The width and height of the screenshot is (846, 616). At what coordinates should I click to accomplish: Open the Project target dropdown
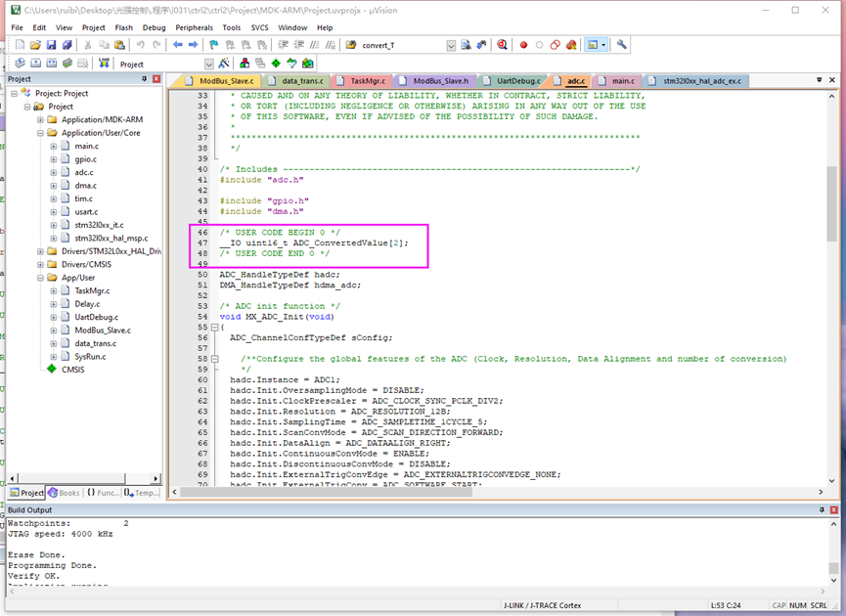208,65
